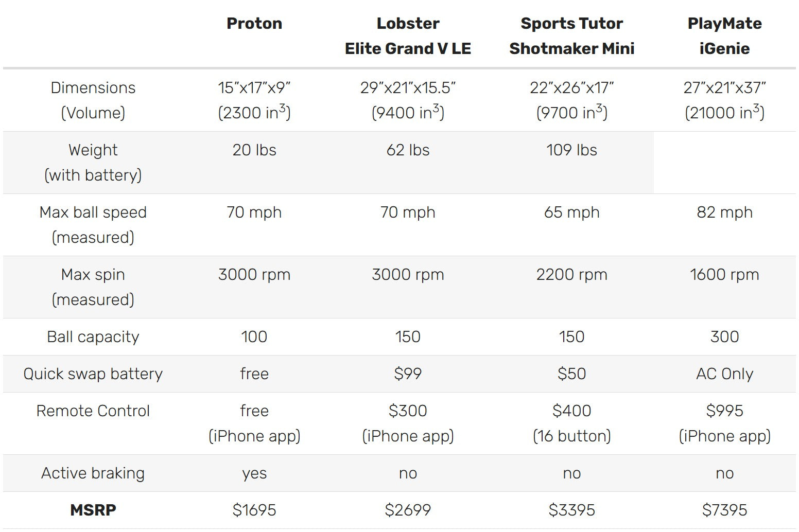Click the Ball capacity row label
799x532 pixels.
pyautogui.click(x=93, y=337)
